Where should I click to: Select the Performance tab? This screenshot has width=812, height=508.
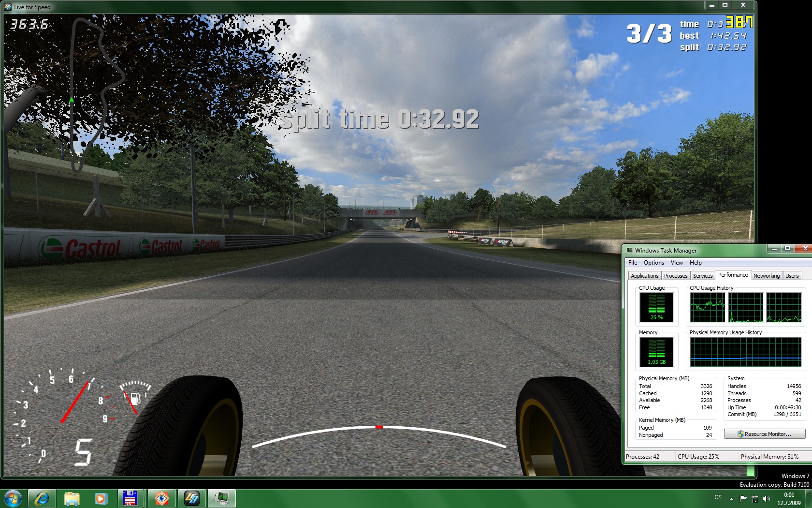pos(733,275)
